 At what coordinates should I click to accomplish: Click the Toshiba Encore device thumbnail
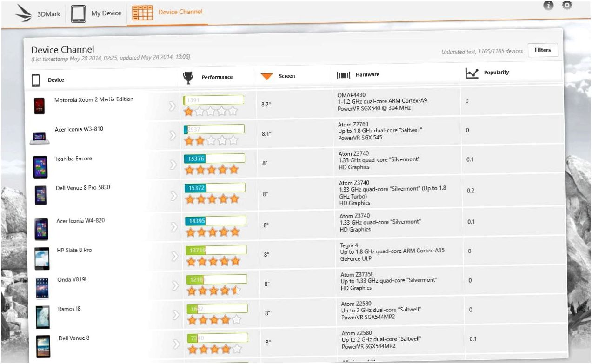coord(40,167)
